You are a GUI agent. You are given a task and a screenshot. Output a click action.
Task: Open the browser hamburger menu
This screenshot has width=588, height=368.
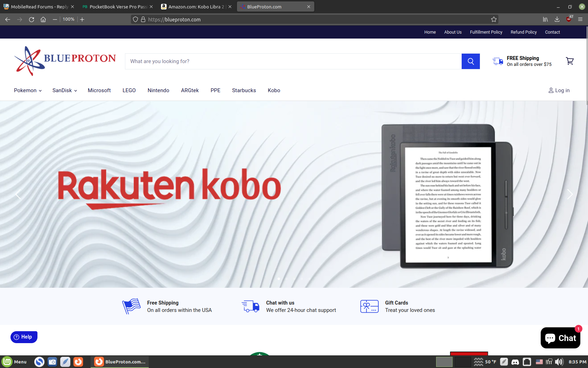click(x=580, y=19)
